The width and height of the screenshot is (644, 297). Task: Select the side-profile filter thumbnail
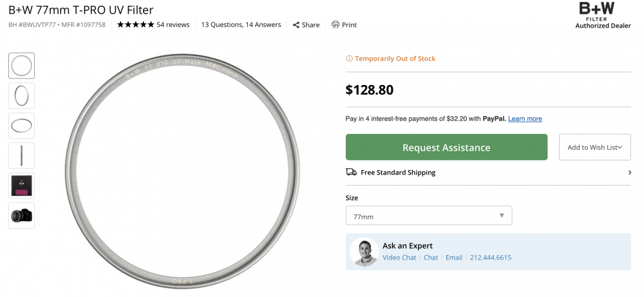(21, 156)
